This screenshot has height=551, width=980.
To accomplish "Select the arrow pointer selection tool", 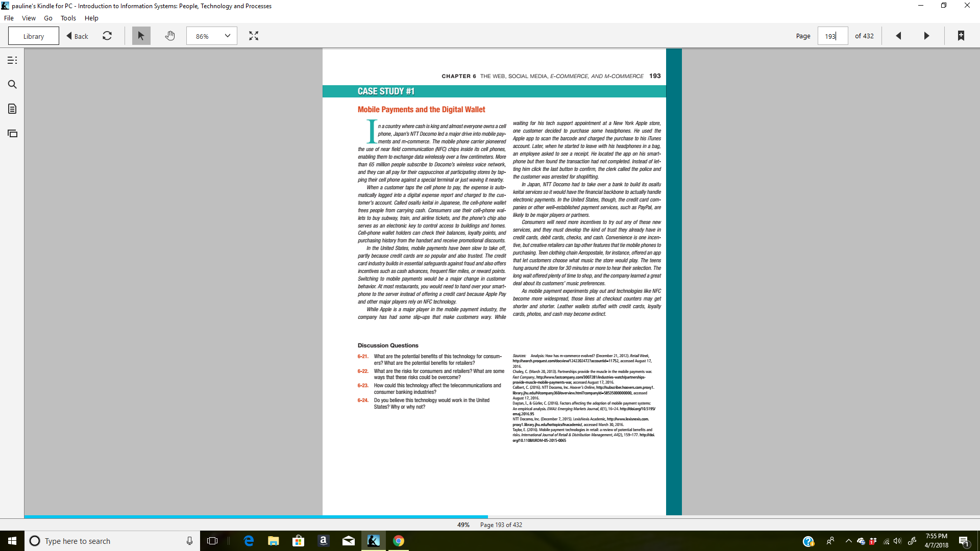I will coord(141,36).
